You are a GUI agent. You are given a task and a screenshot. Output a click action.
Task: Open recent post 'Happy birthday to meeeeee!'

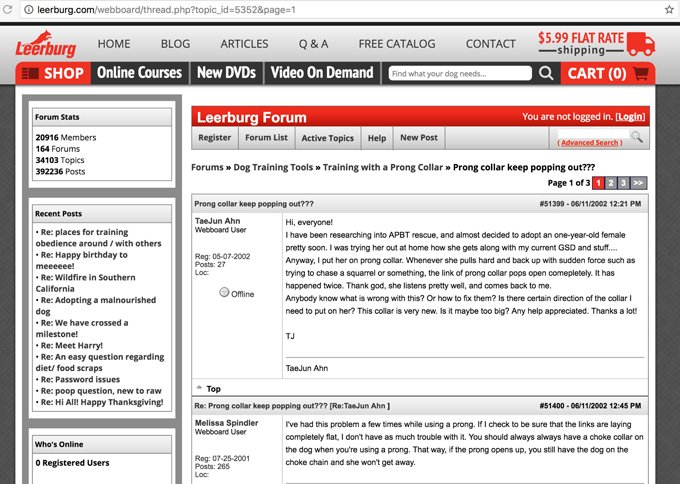[82, 260]
